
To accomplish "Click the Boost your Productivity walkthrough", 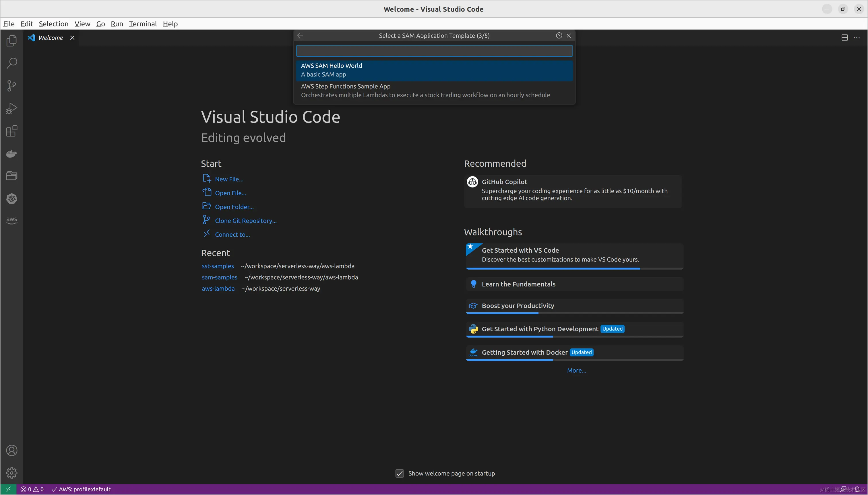I will [518, 306].
